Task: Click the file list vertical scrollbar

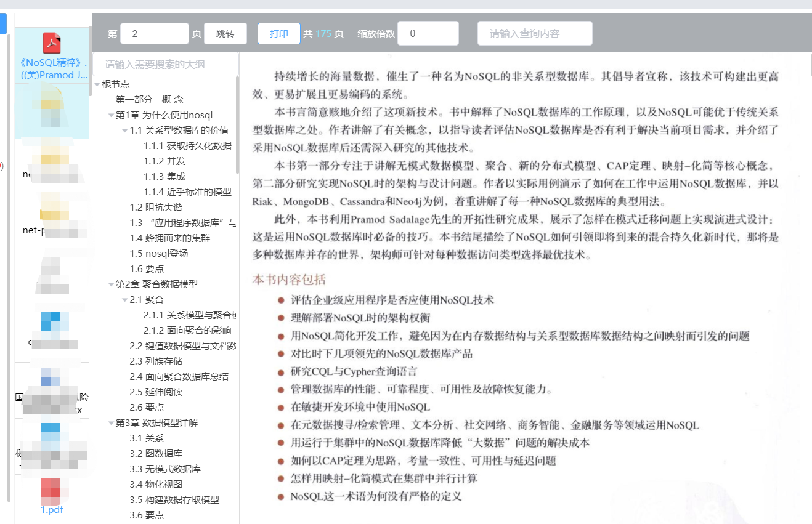Action: click(90, 60)
